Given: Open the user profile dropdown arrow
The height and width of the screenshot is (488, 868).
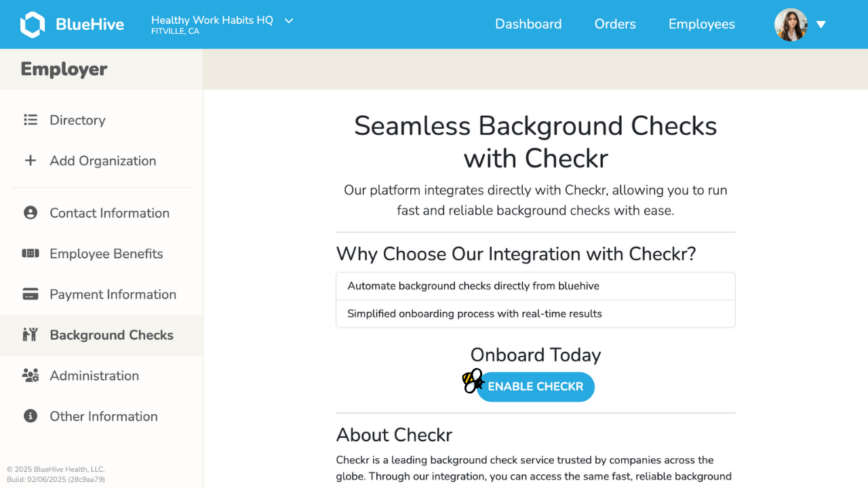Looking at the screenshot, I should pyautogui.click(x=821, y=24).
